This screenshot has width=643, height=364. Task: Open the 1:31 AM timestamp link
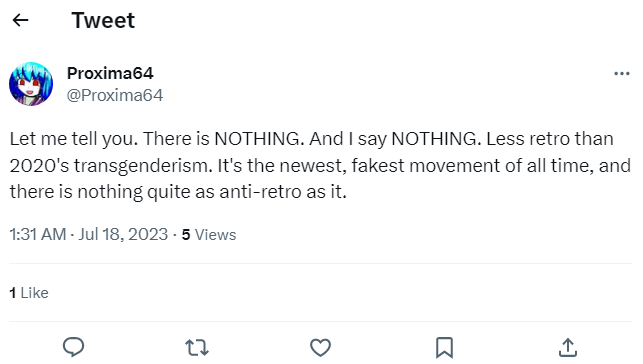coord(38,234)
